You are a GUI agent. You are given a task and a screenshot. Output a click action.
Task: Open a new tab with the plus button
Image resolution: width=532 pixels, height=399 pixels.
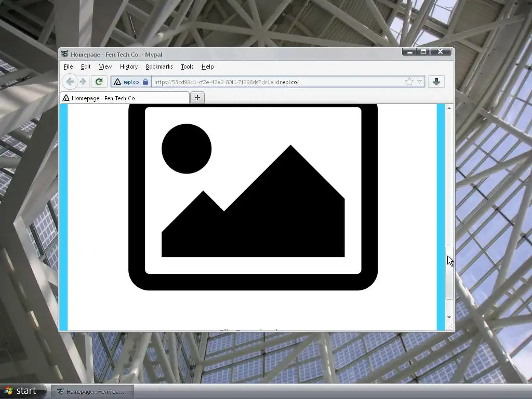(197, 98)
